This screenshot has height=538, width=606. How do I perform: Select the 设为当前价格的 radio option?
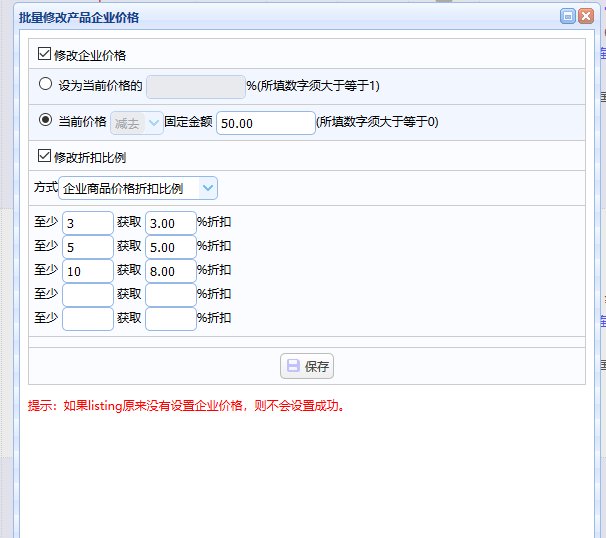coord(45,84)
